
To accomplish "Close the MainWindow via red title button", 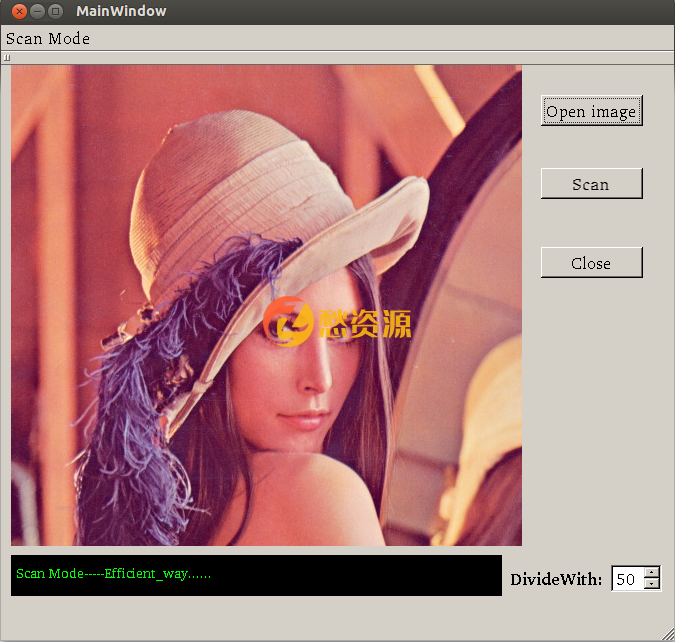I will 19,11.
